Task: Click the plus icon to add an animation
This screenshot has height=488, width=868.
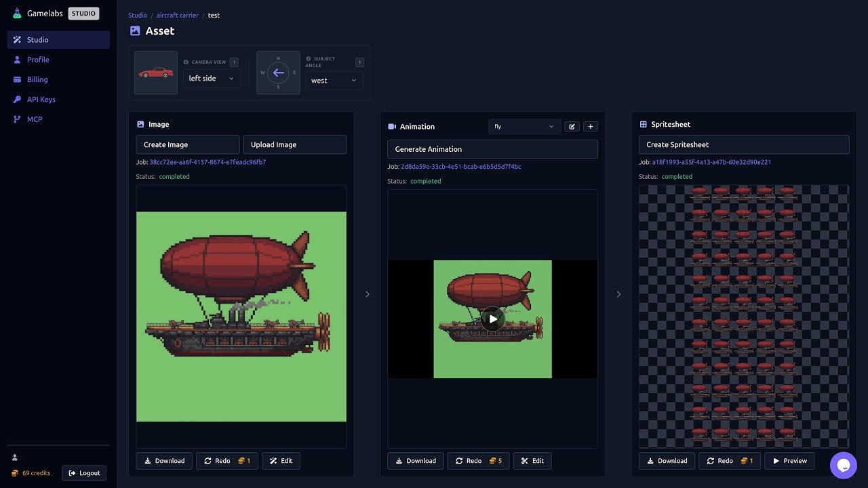Action: click(590, 126)
